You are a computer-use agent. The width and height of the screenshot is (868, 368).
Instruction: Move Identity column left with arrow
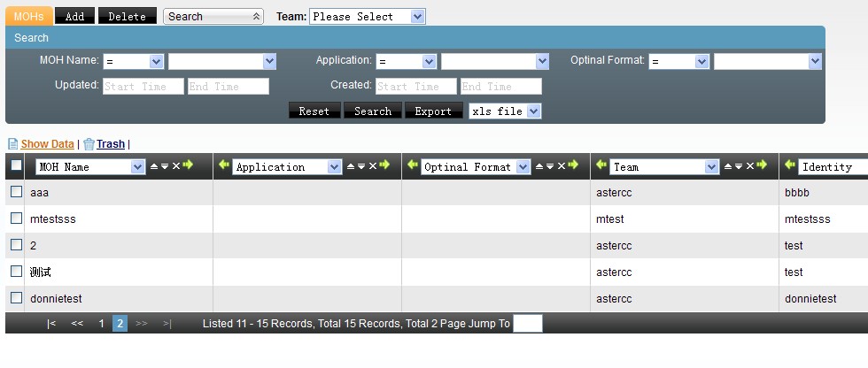[x=789, y=165]
